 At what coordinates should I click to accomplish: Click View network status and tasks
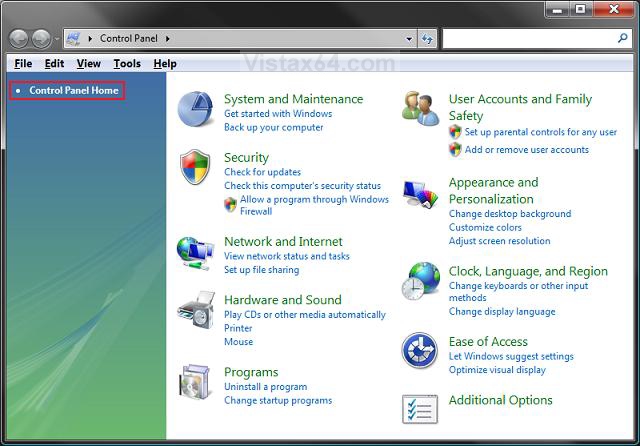tap(287, 256)
